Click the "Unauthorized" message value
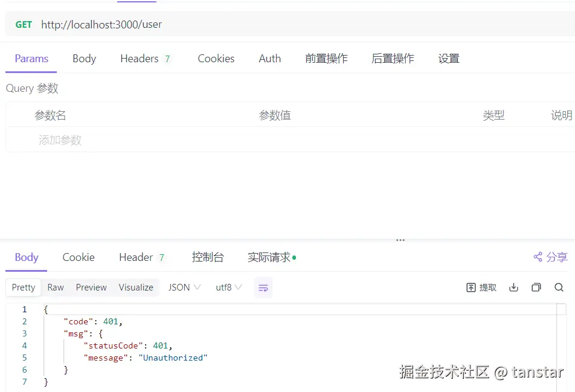The height and width of the screenshot is (392, 575). 173,358
